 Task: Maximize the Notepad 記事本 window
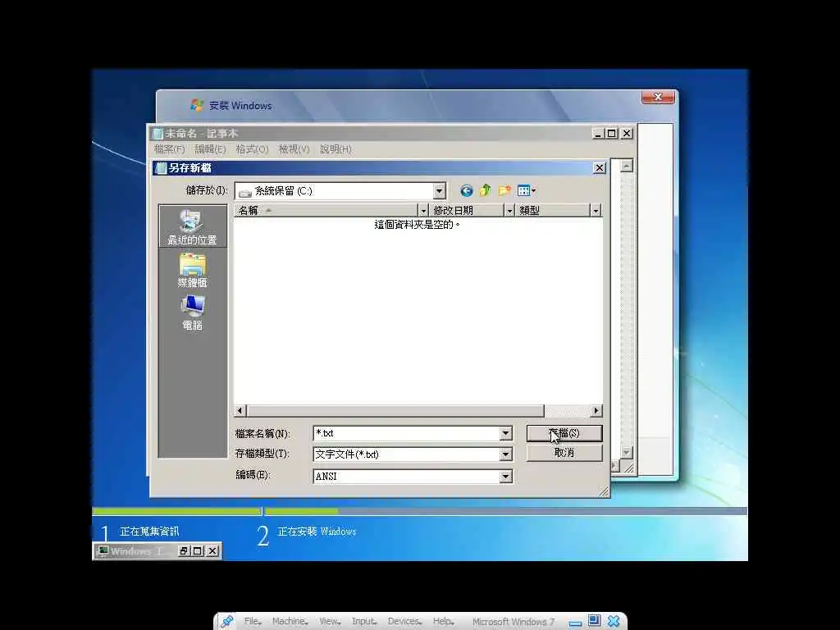tap(612, 134)
